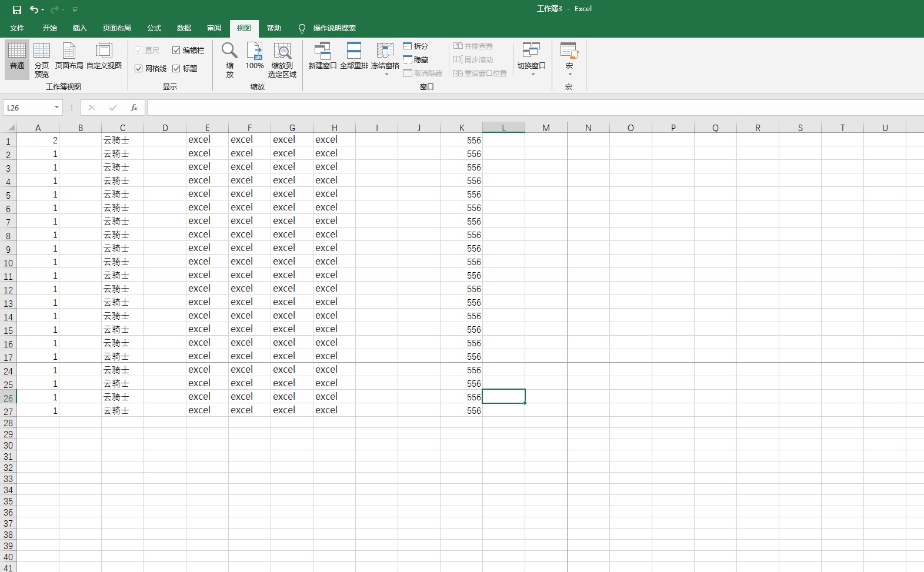Open Customize Quick Access Toolbar dropdown
This screenshot has width=924, height=572.
(75, 9)
